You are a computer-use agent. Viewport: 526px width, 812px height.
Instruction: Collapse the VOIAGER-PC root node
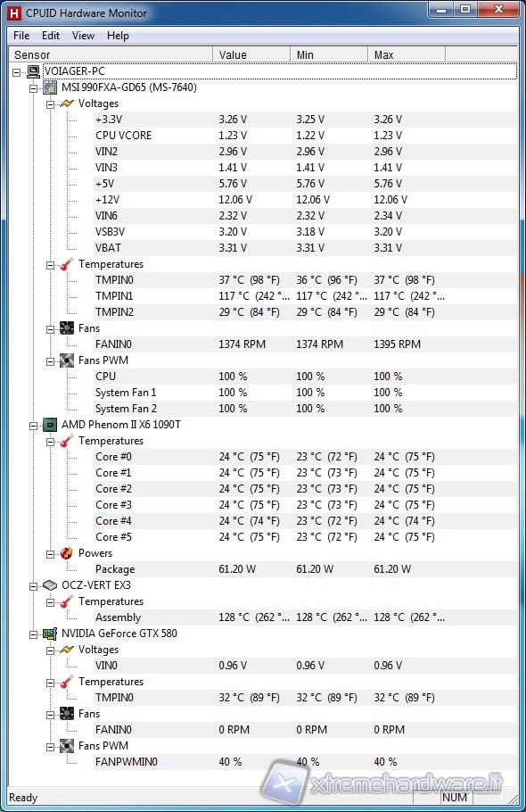(x=17, y=72)
